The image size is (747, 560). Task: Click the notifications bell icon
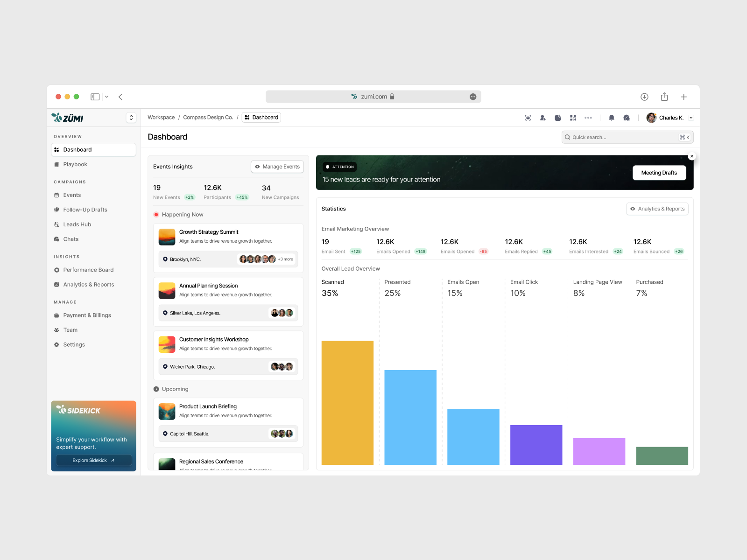click(x=611, y=118)
